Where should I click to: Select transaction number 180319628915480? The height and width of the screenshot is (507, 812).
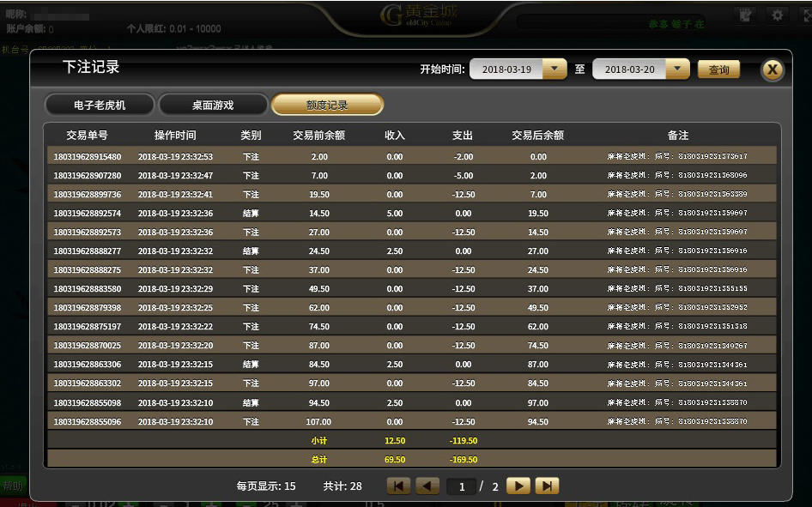pyautogui.click(x=87, y=157)
